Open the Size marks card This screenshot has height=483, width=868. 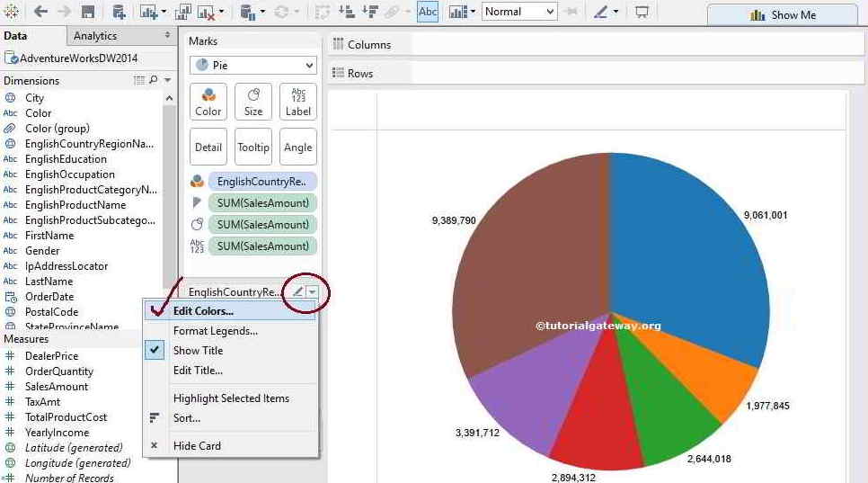[253, 102]
